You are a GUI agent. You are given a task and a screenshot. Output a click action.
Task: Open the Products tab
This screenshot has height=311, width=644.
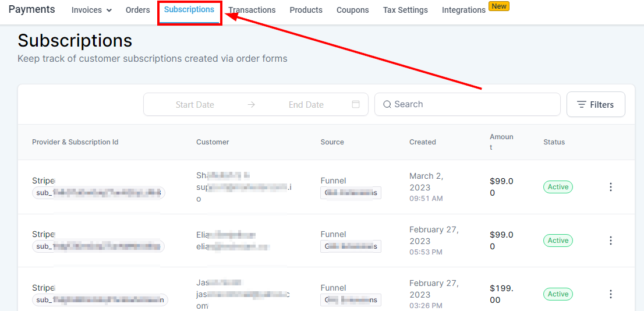[306, 10]
